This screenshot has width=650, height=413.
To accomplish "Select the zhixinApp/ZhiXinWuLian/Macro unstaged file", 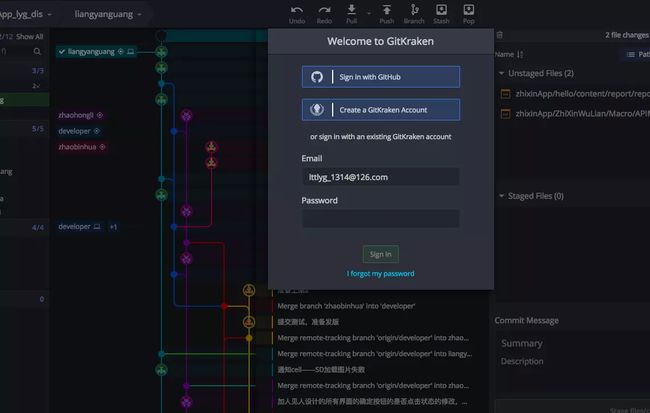I will point(575,114).
